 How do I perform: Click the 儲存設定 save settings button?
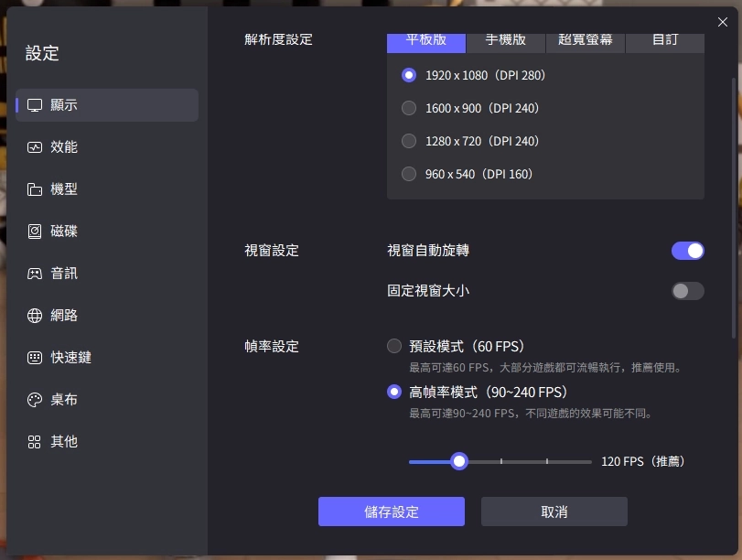(x=391, y=512)
